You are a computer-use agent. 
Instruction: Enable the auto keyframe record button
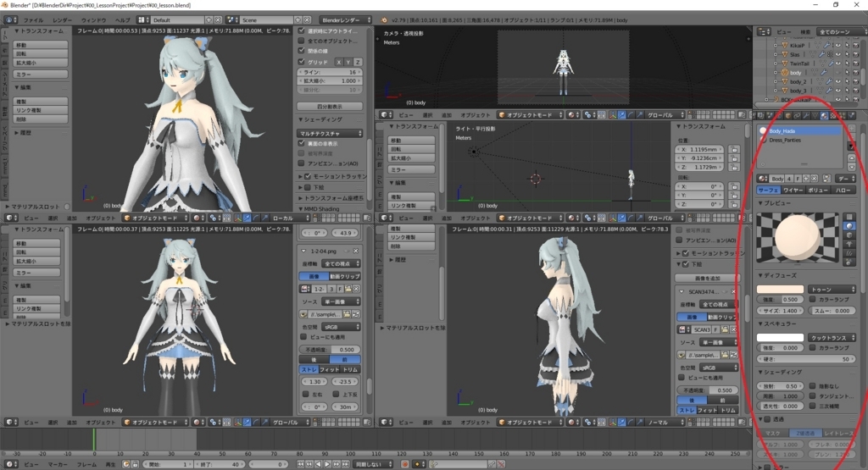tap(405, 464)
